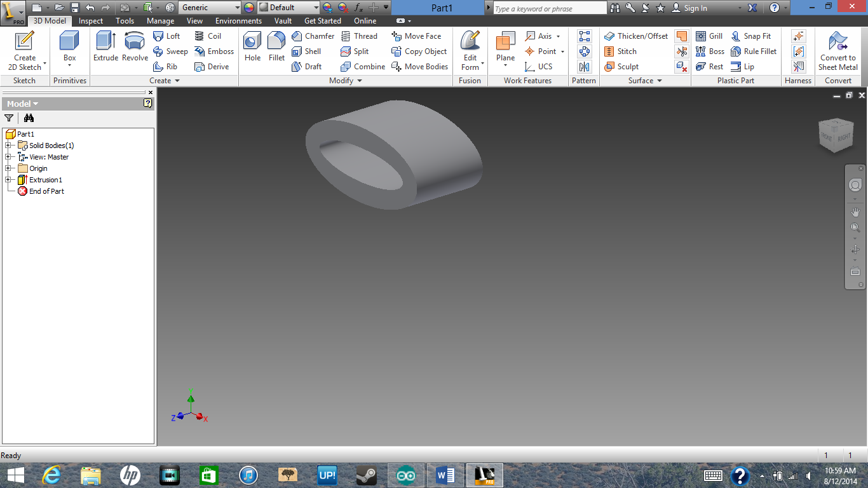
Task: Select the Box primitive tool
Action: [69, 46]
